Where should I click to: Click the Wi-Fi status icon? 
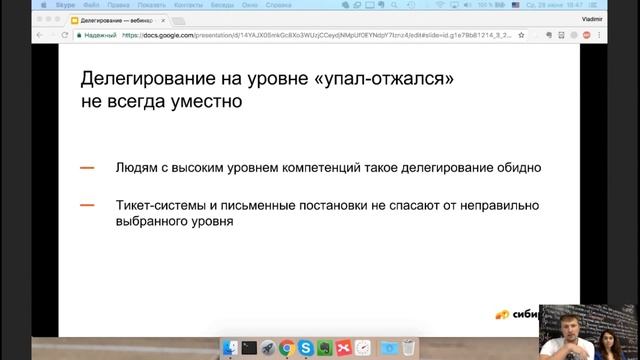440,5
